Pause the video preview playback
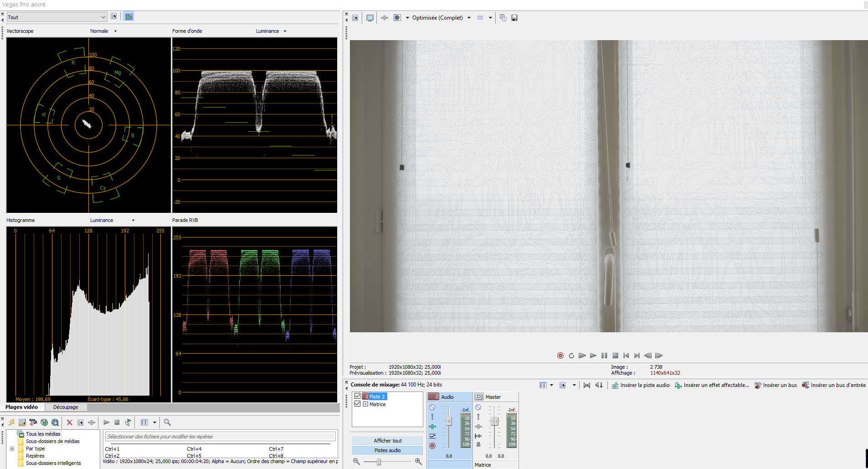The width and height of the screenshot is (868, 469). coord(604,356)
